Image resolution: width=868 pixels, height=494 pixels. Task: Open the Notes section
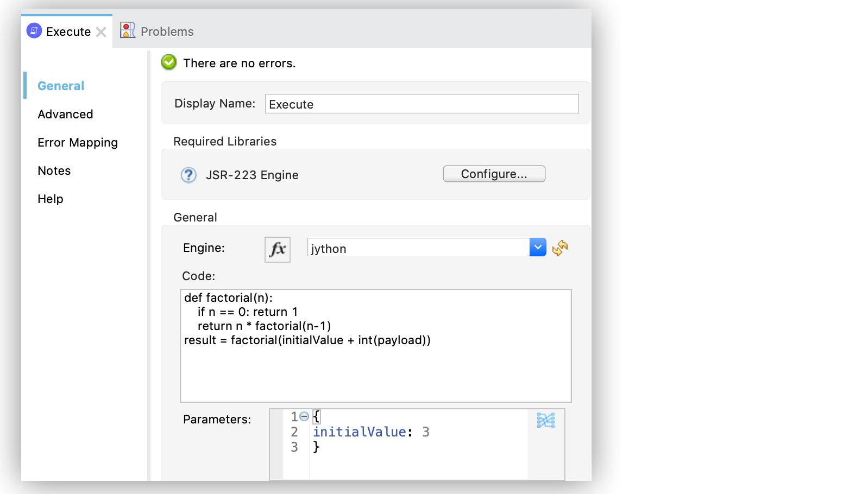click(x=54, y=170)
